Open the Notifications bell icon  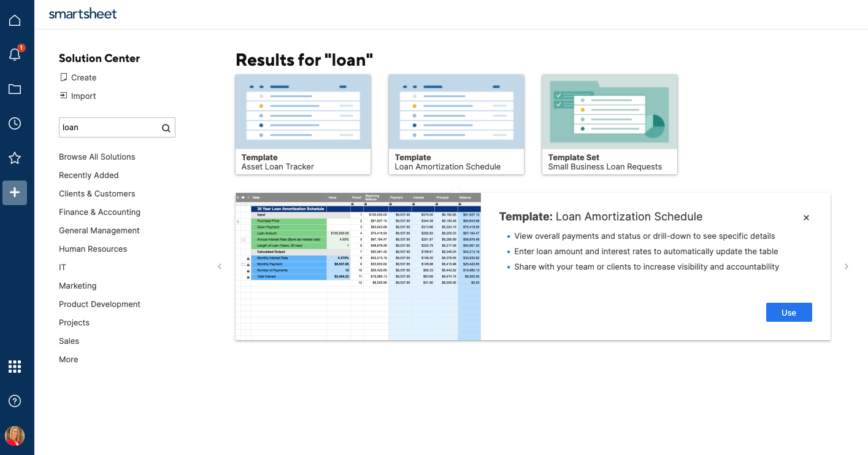coord(15,55)
